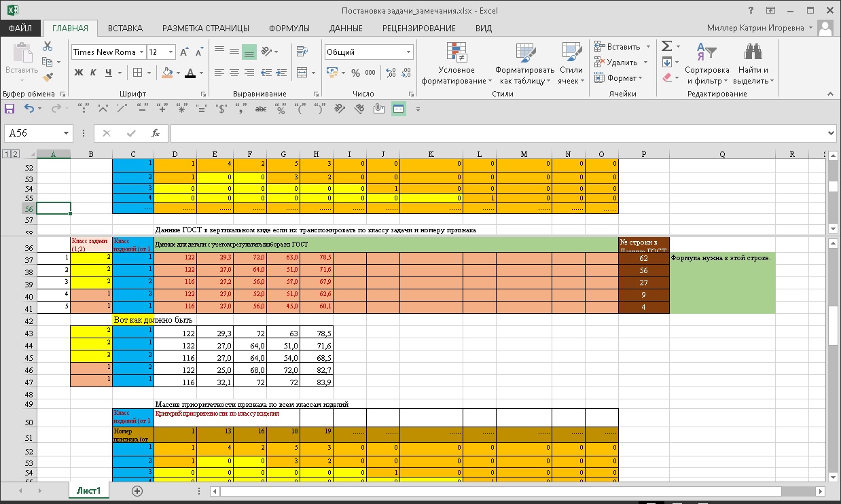841x504 pixels.
Task: Open Найти и выделить menu
Action: [x=753, y=64]
